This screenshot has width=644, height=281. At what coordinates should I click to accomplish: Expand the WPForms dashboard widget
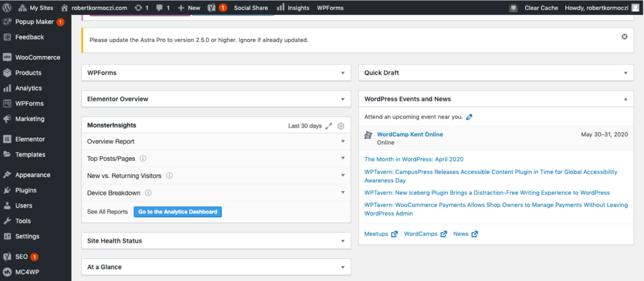coord(343,73)
